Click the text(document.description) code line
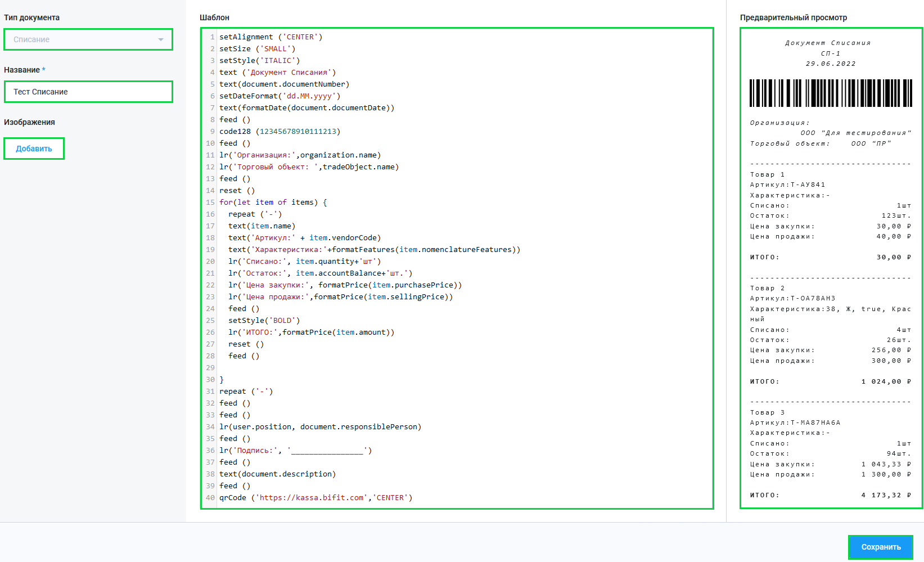This screenshot has height=562, width=924. (x=277, y=474)
